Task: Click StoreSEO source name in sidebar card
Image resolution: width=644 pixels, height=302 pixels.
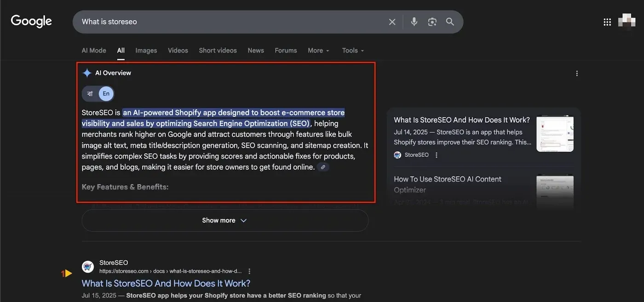Action: [x=417, y=155]
